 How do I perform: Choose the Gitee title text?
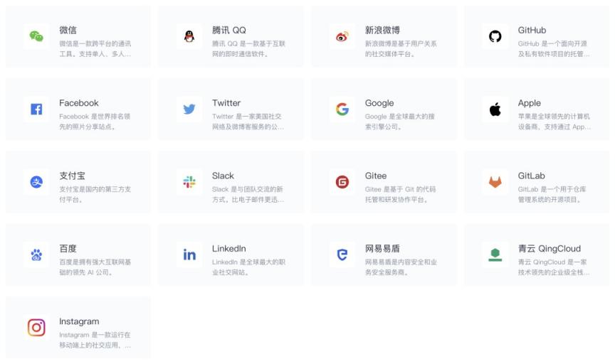click(376, 176)
